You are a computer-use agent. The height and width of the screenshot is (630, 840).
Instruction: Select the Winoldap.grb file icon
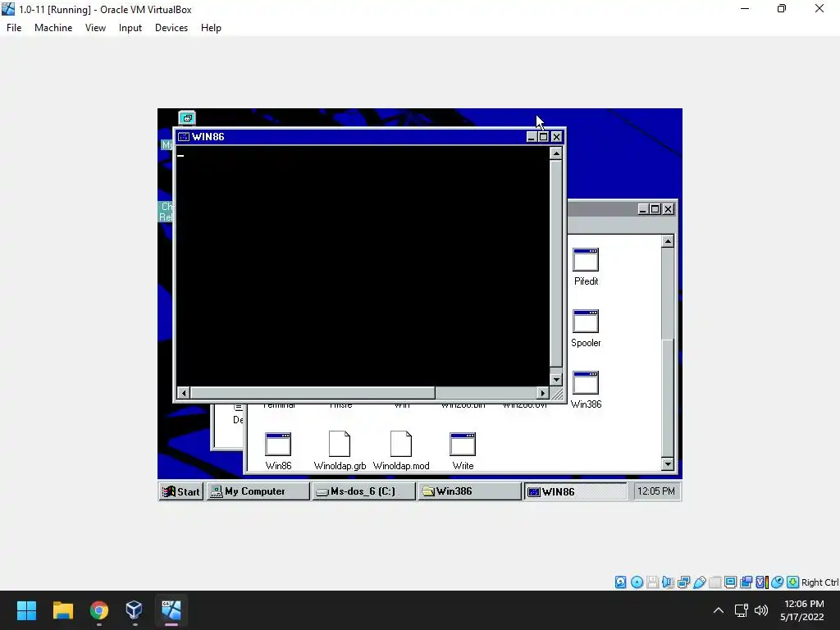pyautogui.click(x=340, y=444)
